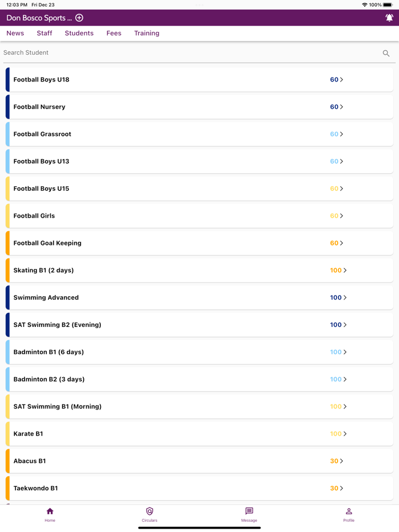Expand the Swimming Advanced chevron
Viewport: 399px width, 532px height.
coord(345,297)
